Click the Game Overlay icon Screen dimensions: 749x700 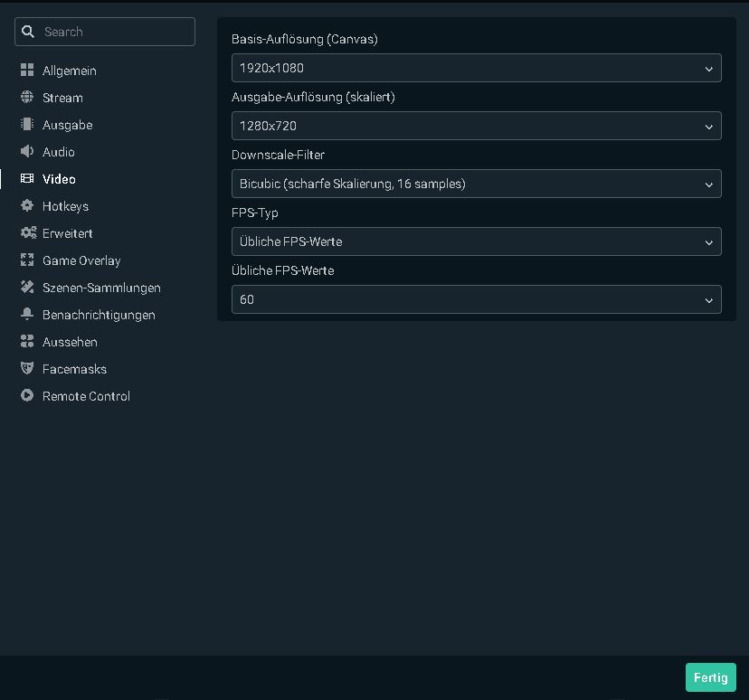[27, 260]
